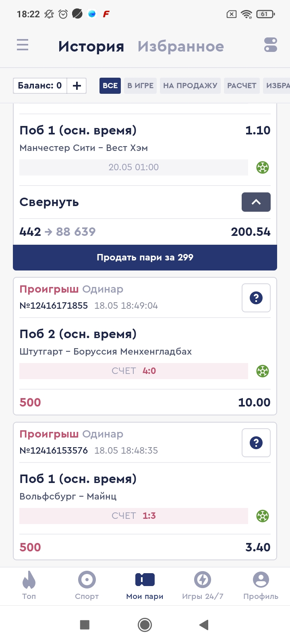This screenshot has height=644, width=290.
Task: Toggle the view switch icon in header
Action: (270, 45)
